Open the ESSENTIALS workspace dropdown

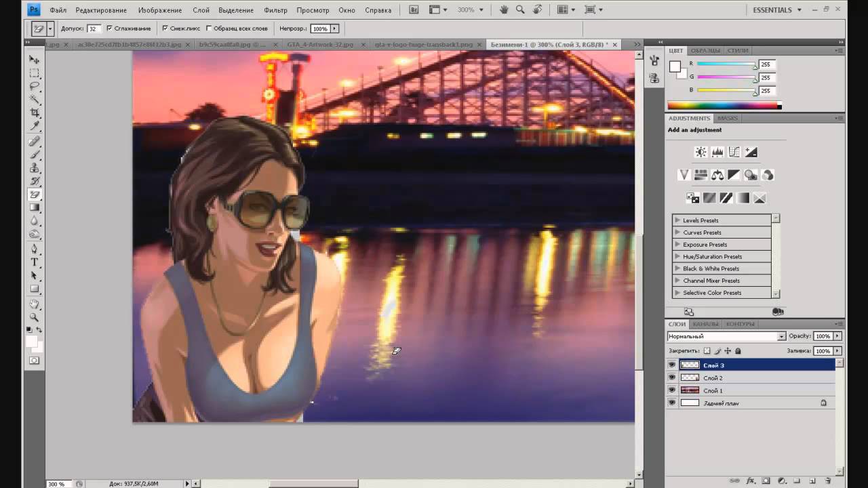777,10
